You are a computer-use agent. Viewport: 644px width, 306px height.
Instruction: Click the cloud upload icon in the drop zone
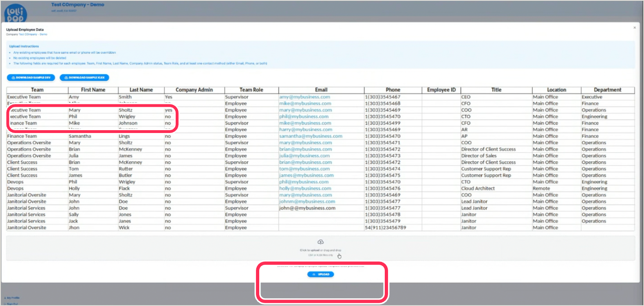[x=320, y=242]
